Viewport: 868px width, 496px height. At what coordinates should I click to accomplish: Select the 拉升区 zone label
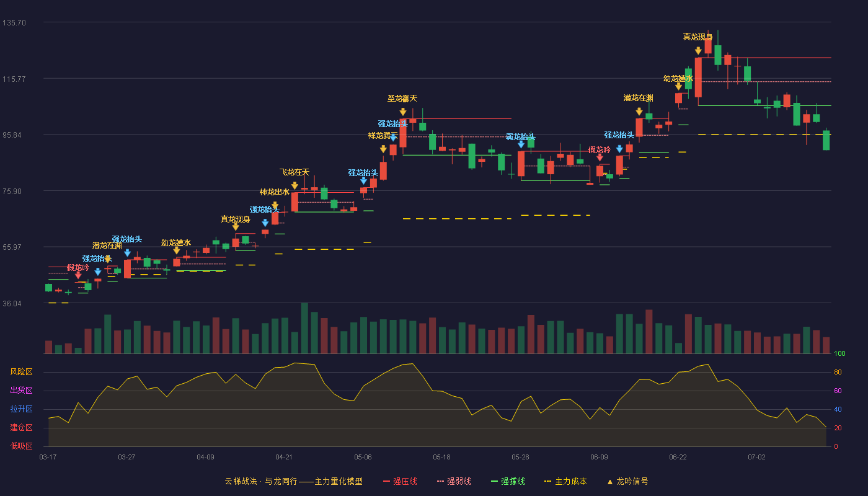coord(21,409)
